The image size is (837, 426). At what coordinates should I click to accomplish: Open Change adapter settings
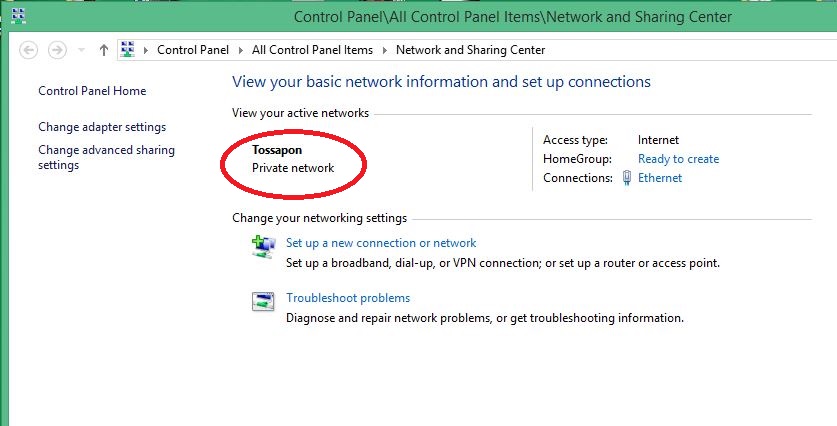click(x=102, y=127)
